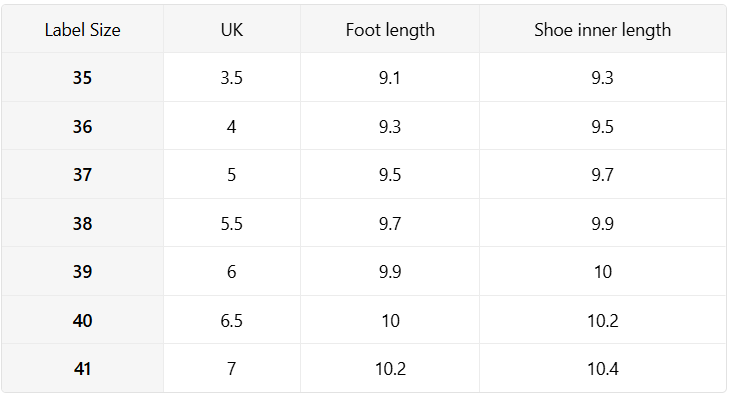Click the Label Size column header
730x398 pixels.
[x=82, y=30]
